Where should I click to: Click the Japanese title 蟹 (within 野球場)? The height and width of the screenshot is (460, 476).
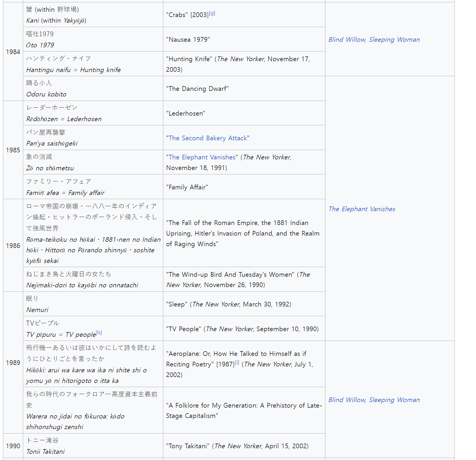coord(52,9)
